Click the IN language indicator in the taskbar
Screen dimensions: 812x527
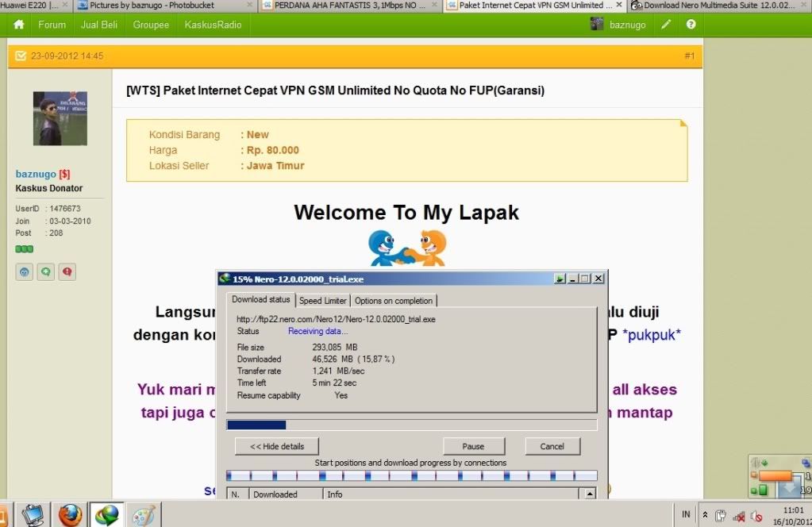coord(686,514)
